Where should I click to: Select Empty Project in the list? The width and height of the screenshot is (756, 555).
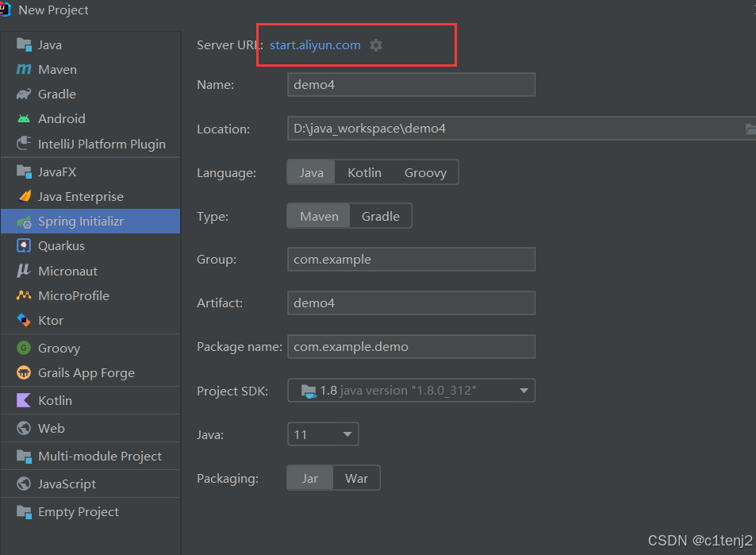tap(90, 511)
